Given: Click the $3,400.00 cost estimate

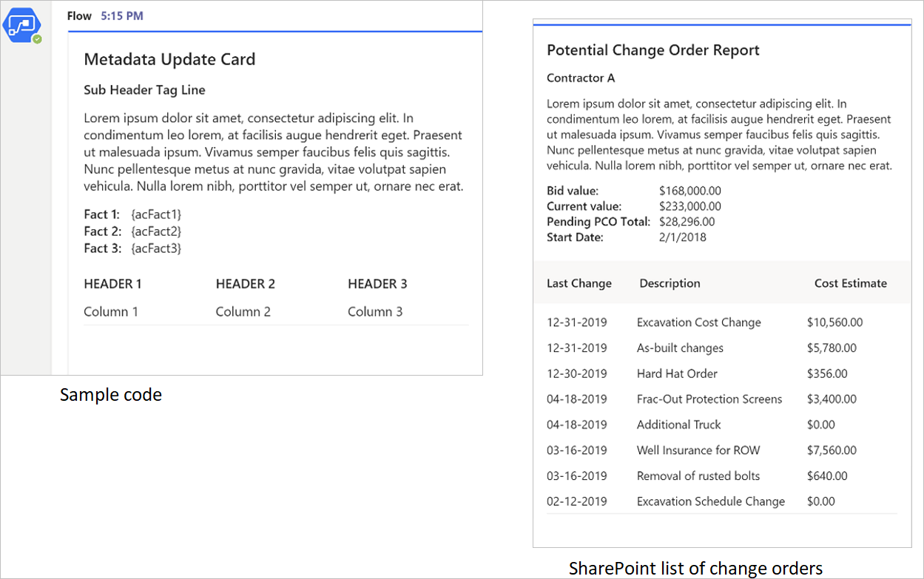Looking at the screenshot, I should pyautogui.click(x=832, y=399).
